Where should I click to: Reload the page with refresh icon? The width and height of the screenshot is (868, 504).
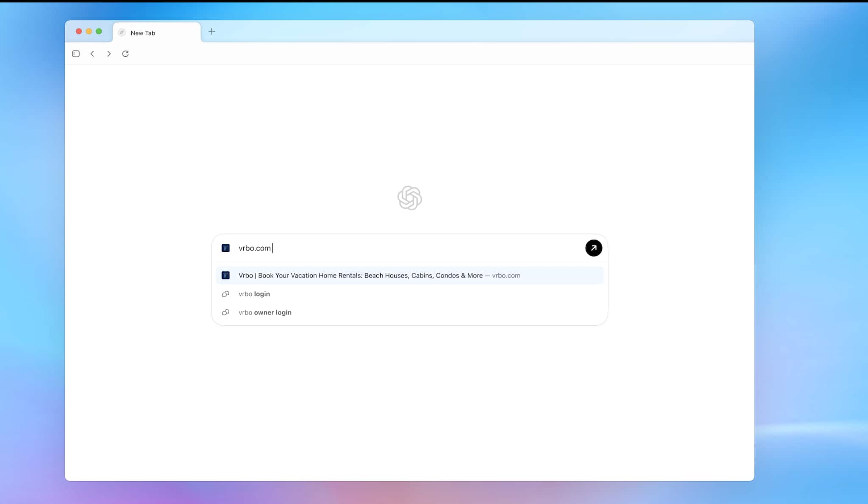125,54
